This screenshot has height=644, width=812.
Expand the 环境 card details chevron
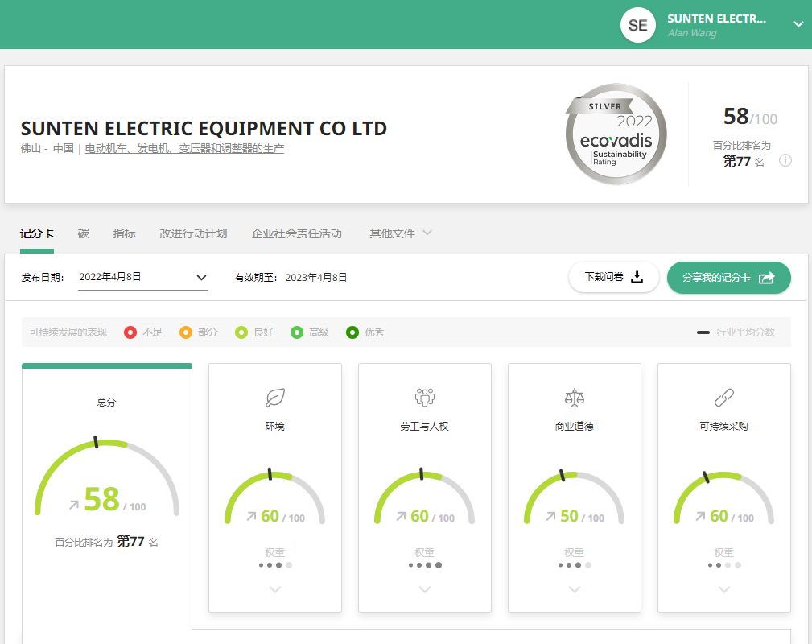(275, 590)
